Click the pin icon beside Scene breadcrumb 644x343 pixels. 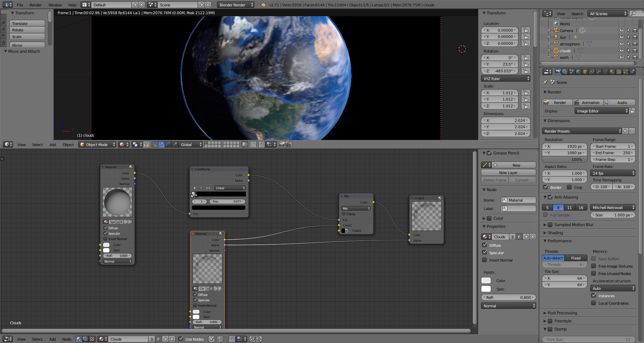tap(545, 82)
